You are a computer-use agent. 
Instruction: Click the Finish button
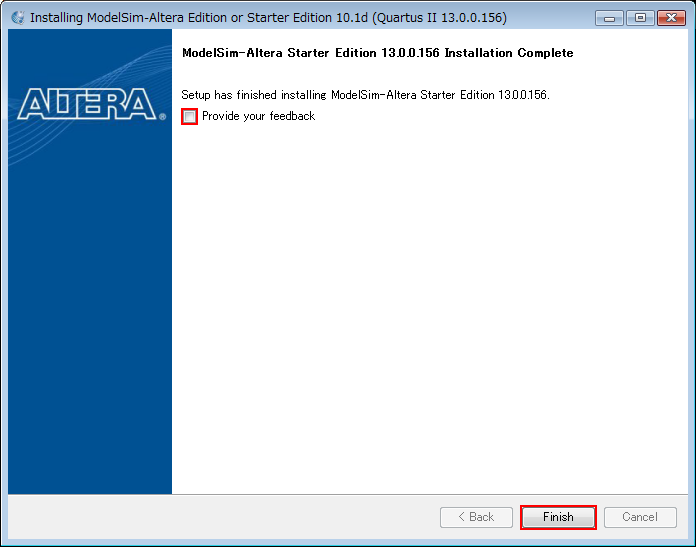[558, 517]
